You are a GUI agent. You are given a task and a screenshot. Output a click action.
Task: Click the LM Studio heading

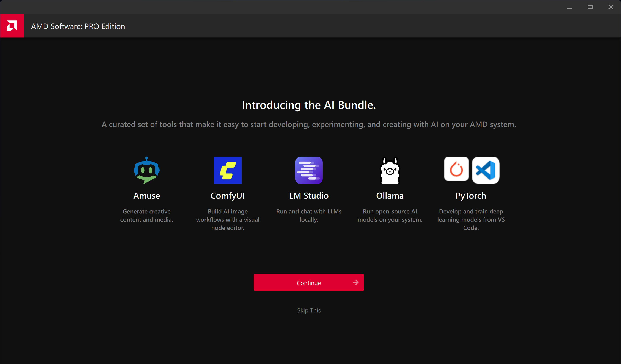click(308, 196)
